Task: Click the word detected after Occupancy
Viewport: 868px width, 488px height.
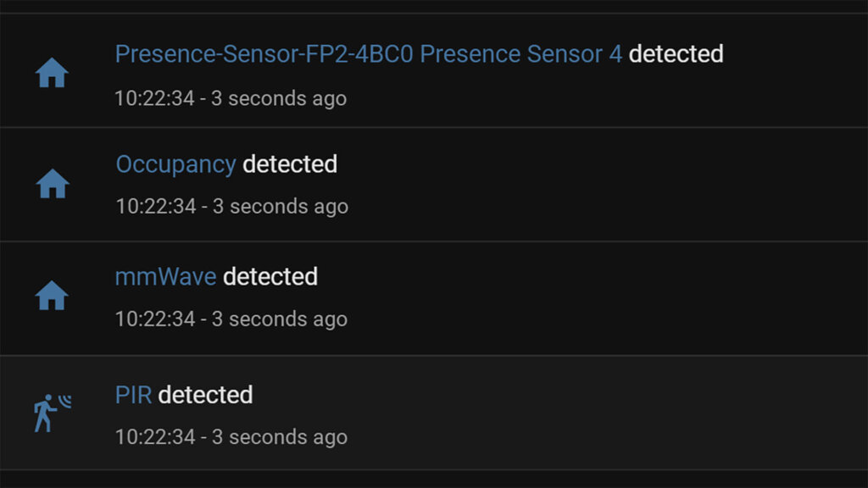Action: pyautogui.click(x=289, y=164)
